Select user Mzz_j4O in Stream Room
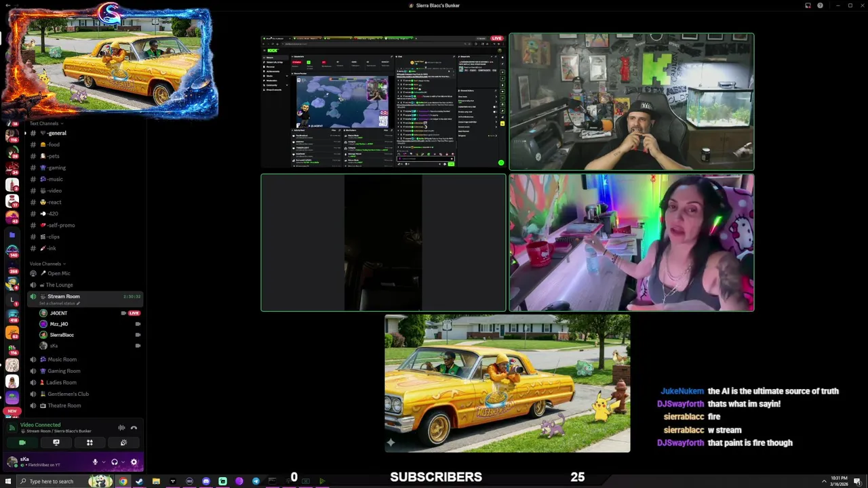Image resolution: width=868 pixels, height=488 pixels. (x=59, y=324)
